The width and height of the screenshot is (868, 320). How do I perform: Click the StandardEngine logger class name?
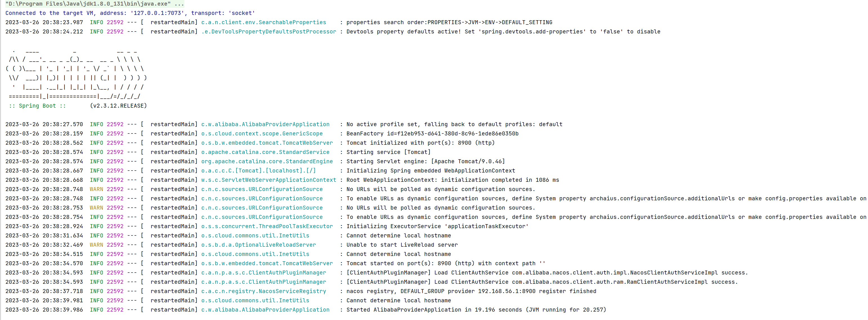tap(267, 162)
